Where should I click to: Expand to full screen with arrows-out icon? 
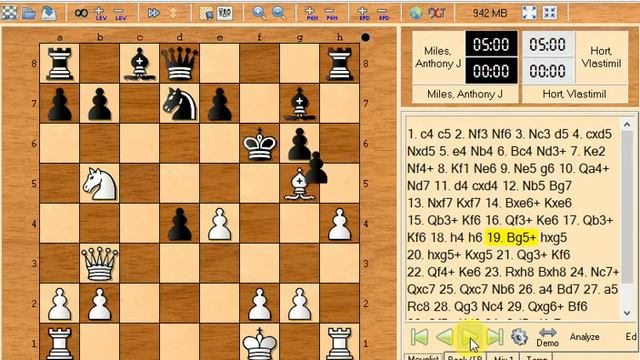(529, 13)
